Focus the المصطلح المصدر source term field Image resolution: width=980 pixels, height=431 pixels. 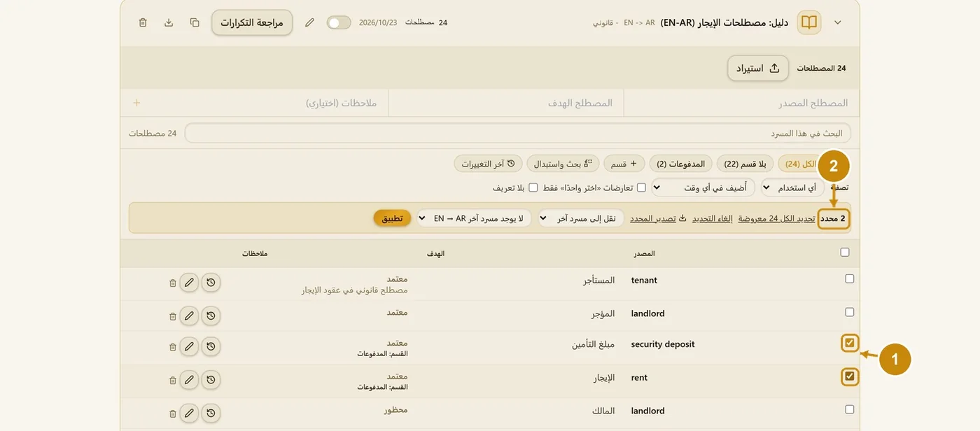coord(741,103)
